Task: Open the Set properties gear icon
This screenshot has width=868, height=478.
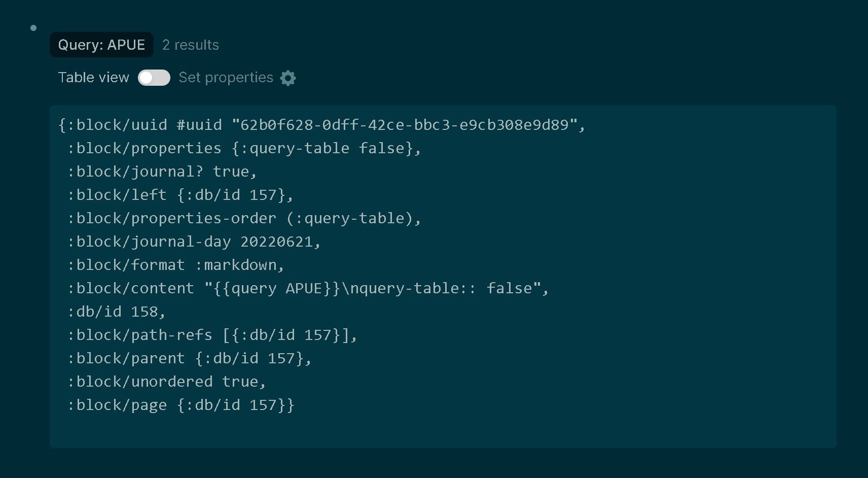Action: click(287, 78)
